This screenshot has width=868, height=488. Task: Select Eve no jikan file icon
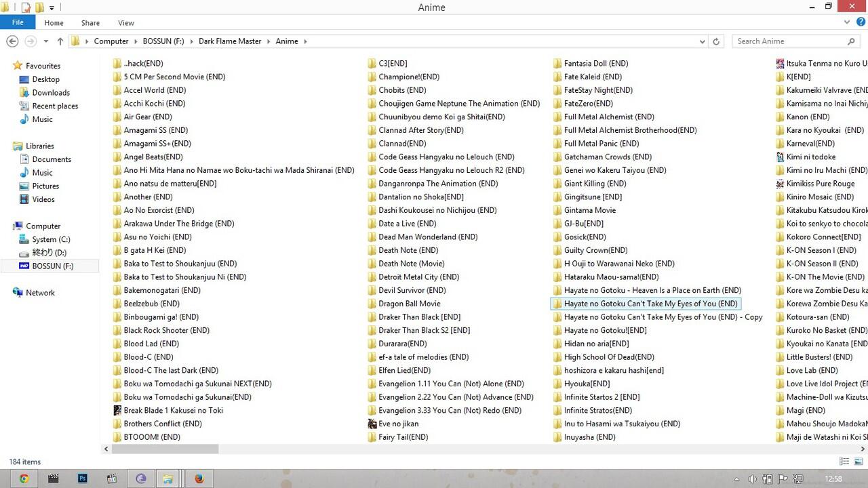(372, 424)
